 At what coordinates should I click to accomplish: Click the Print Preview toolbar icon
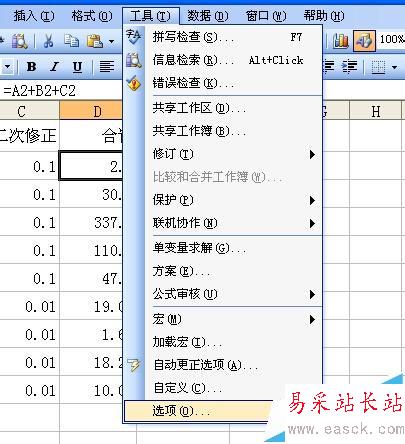point(19,41)
